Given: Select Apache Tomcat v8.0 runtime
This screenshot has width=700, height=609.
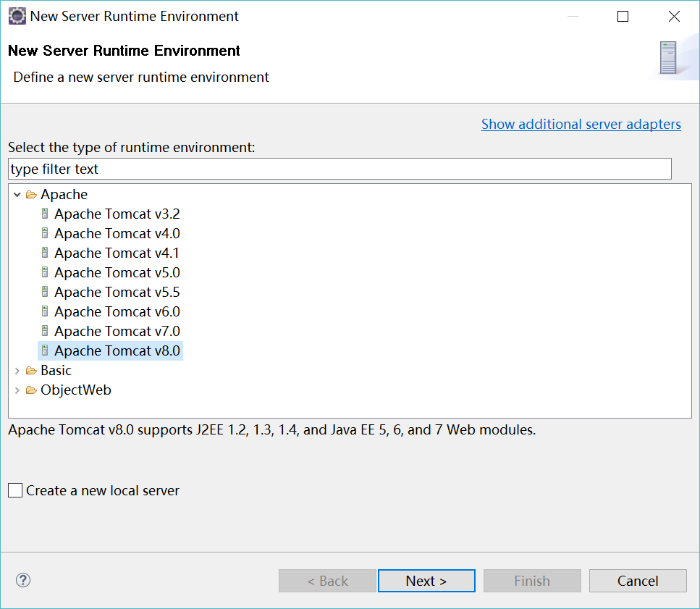Looking at the screenshot, I should tap(117, 351).
